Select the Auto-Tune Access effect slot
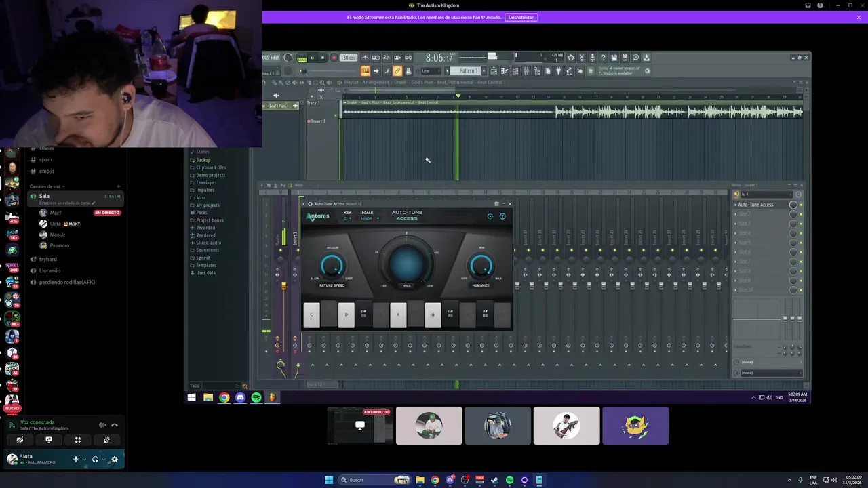Image resolution: width=868 pixels, height=488 pixels. click(759, 205)
